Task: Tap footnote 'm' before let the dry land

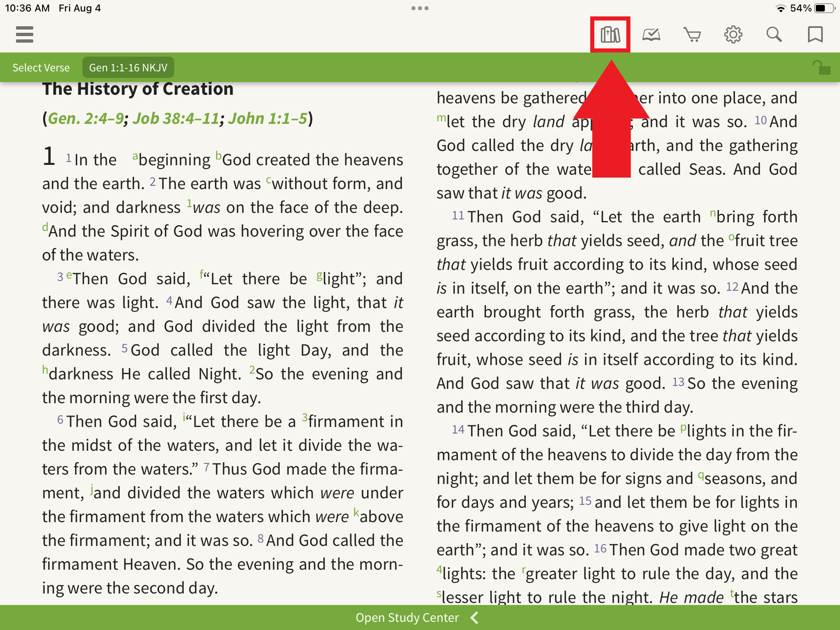Action: pos(441,119)
